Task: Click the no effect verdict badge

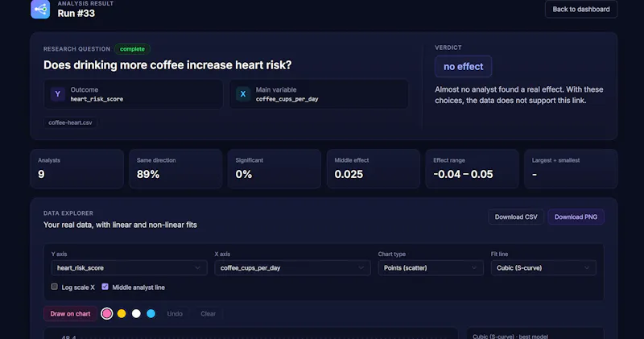Action: 464,67
